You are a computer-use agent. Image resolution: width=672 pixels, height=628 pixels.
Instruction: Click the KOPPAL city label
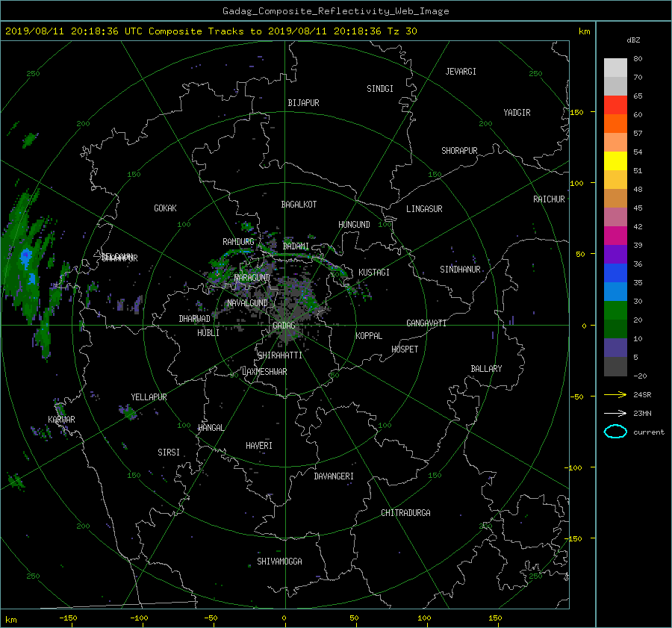pos(369,336)
